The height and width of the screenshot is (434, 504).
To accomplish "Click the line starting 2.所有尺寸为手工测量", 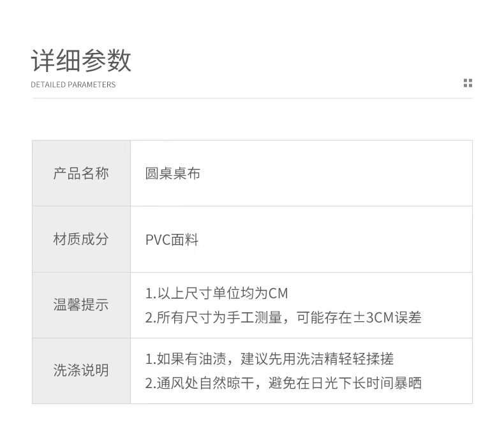I will coord(283,317).
